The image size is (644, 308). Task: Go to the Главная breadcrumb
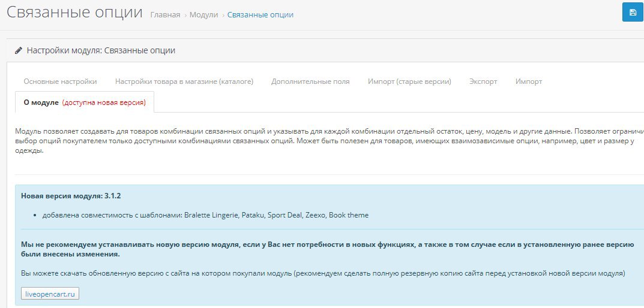click(165, 15)
